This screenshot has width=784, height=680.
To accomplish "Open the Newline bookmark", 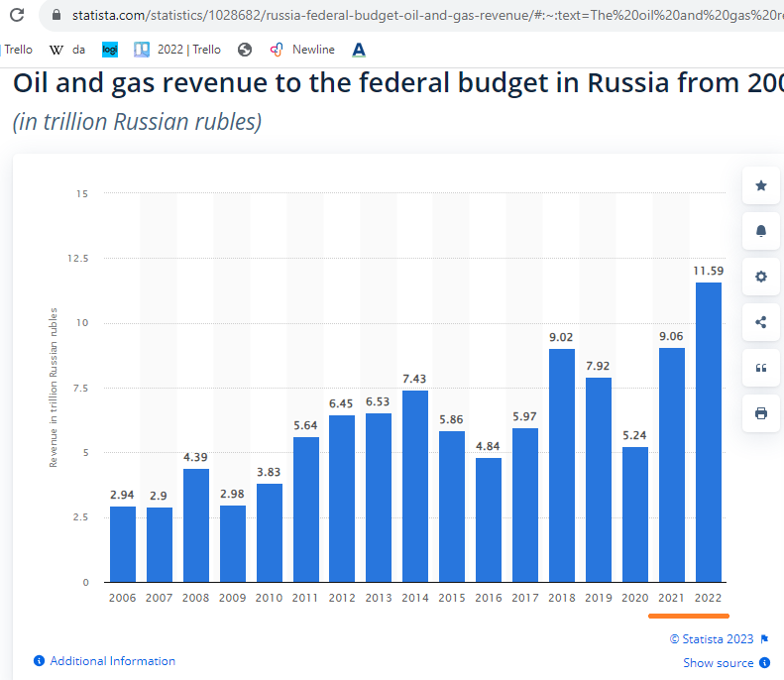I will [x=302, y=50].
